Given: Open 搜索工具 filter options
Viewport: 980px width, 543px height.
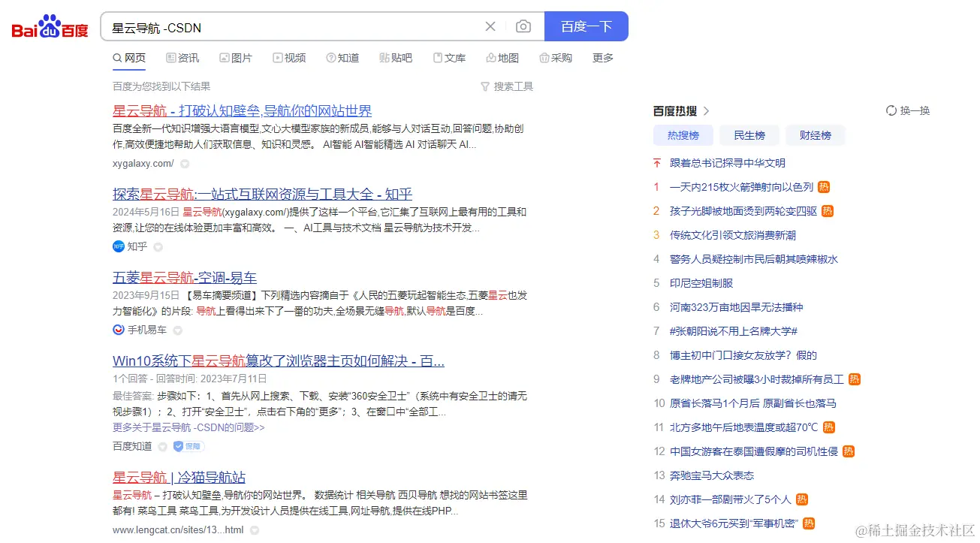Looking at the screenshot, I should coord(507,86).
